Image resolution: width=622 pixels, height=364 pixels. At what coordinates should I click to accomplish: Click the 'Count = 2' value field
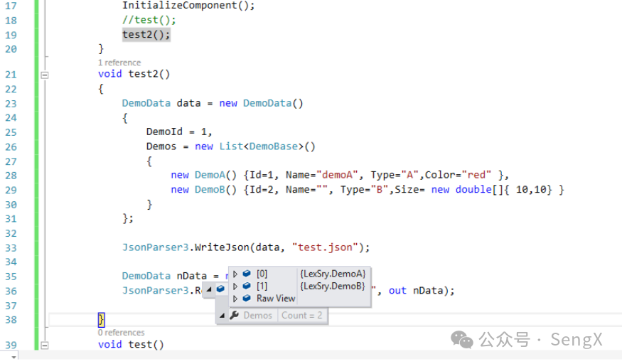coord(302,316)
